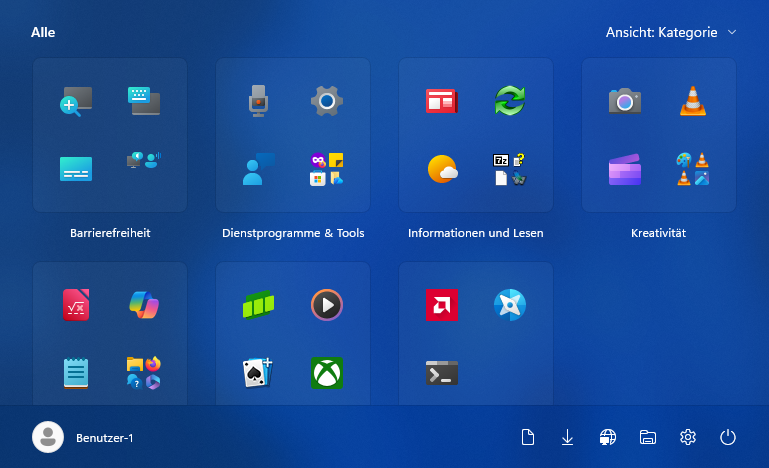Open the Documents folder shortcut
This screenshot has width=769, height=468.
tap(528, 437)
